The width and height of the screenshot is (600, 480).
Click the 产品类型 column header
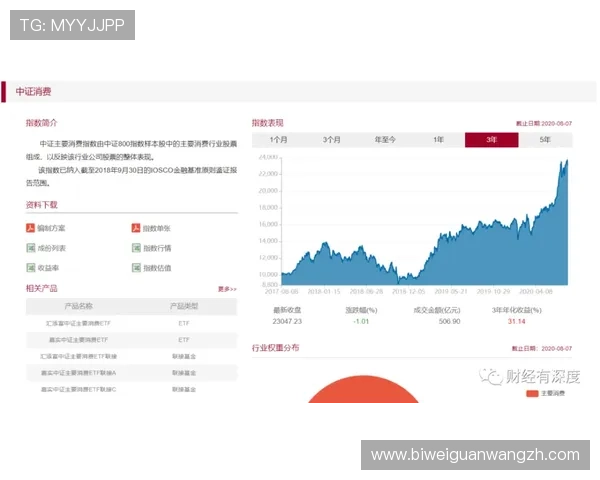[184, 306]
